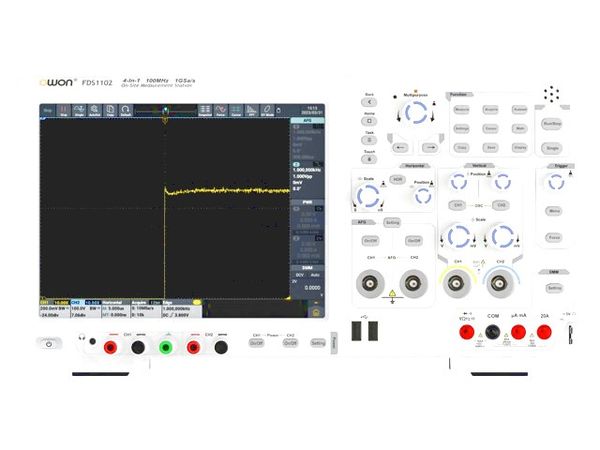
Task: Click the Multipurpose rotary knob
Action: click(416, 112)
